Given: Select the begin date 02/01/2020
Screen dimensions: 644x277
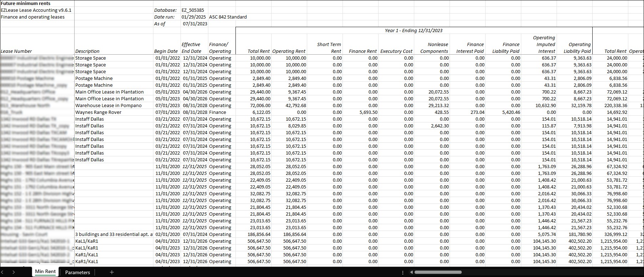Looking at the screenshot, I should pyautogui.click(x=167, y=234).
